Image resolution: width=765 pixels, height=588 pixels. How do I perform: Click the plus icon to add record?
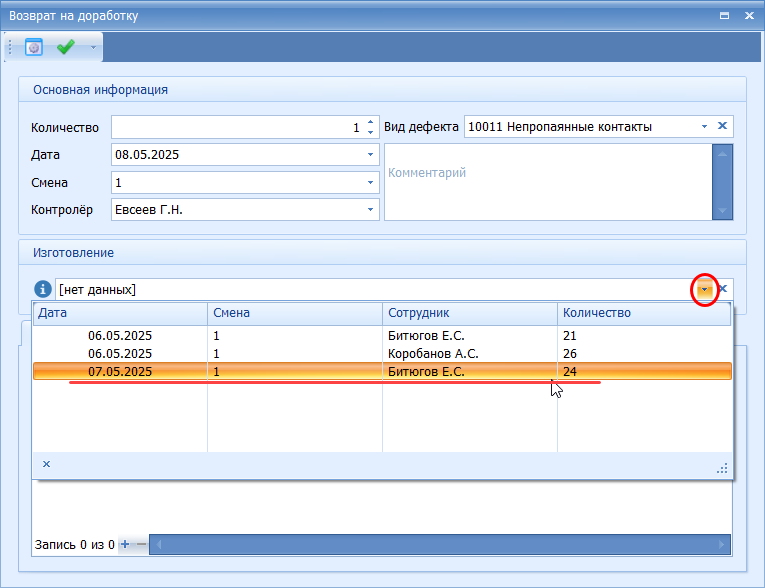[124, 545]
